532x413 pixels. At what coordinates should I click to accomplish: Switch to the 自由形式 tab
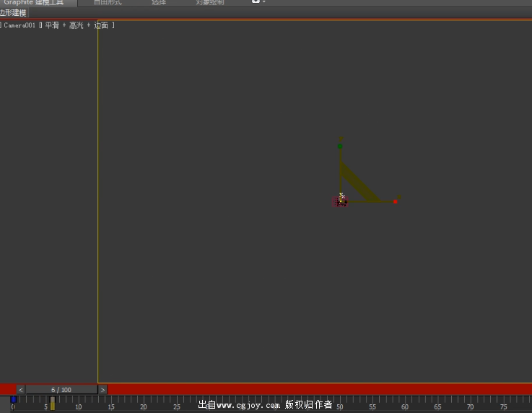click(108, 3)
